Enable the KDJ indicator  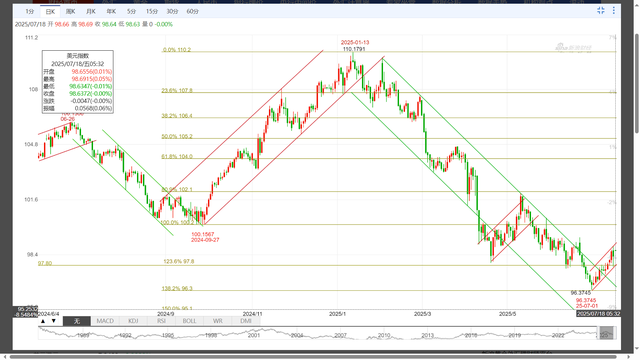coord(133,321)
